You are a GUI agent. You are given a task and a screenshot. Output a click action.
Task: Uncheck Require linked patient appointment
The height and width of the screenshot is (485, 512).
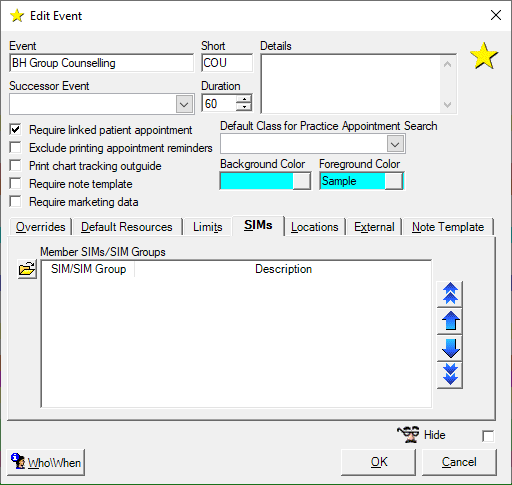(x=15, y=130)
